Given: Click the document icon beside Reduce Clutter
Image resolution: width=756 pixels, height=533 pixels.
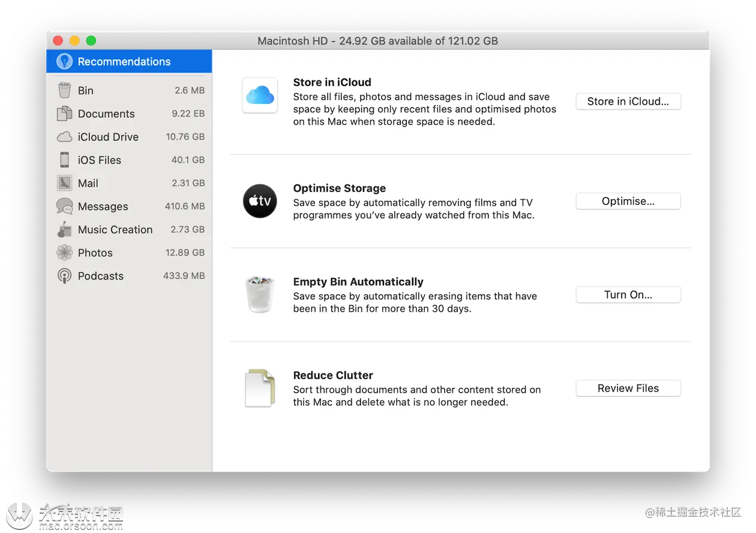Looking at the screenshot, I should pos(260,389).
